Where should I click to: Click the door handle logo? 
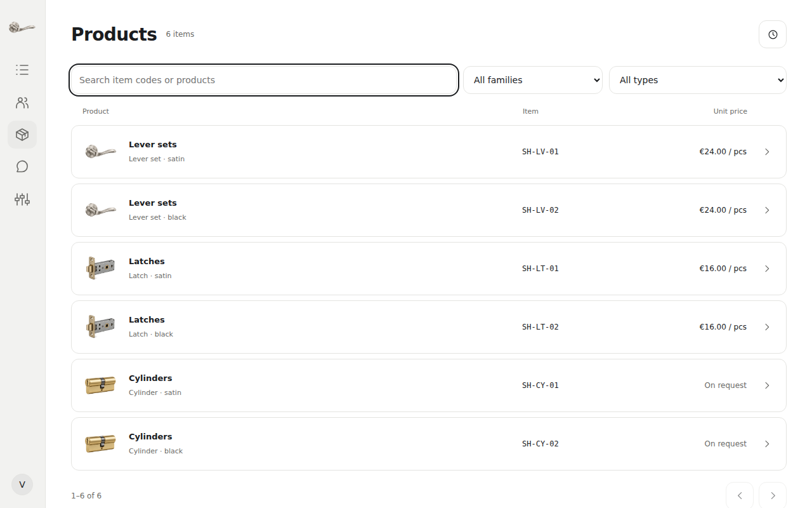pyautogui.click(x=22, y=27)
